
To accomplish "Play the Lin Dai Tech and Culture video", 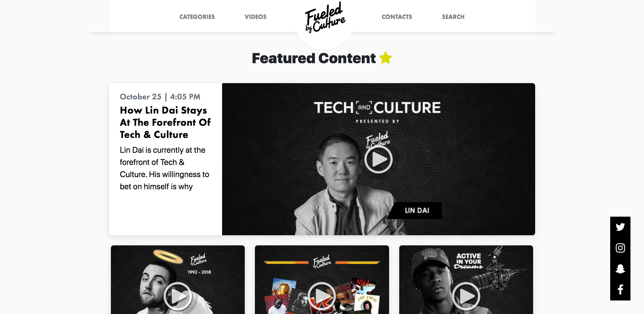I will [x=378, y=159].
